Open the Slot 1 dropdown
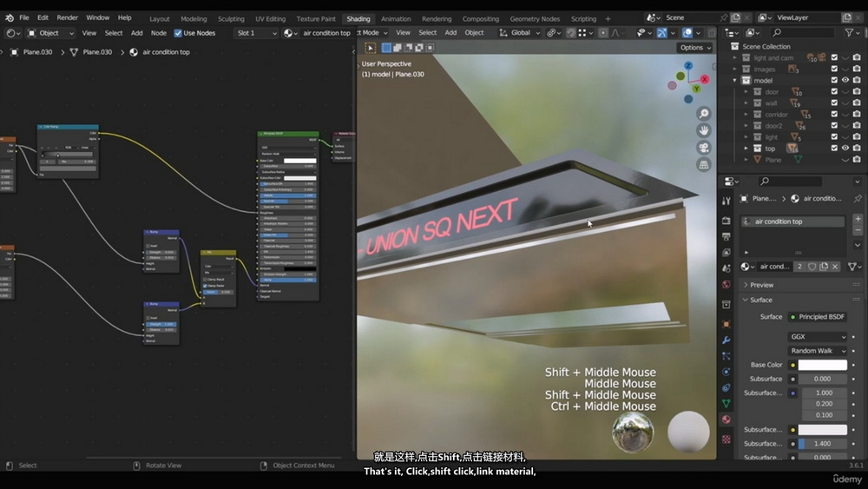The width and height of the screenshot is (868, 489). 256,33
